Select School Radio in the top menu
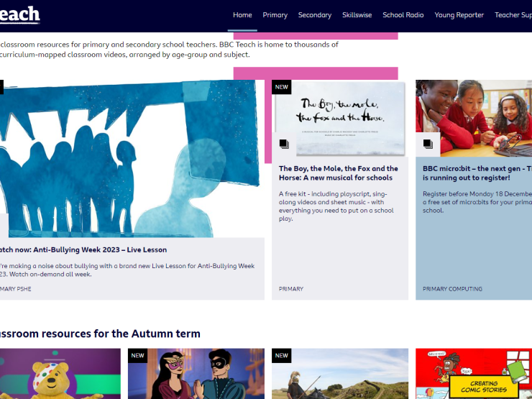Image resolution: width=532 pixels, height=399 pixels. pos(403,15)
